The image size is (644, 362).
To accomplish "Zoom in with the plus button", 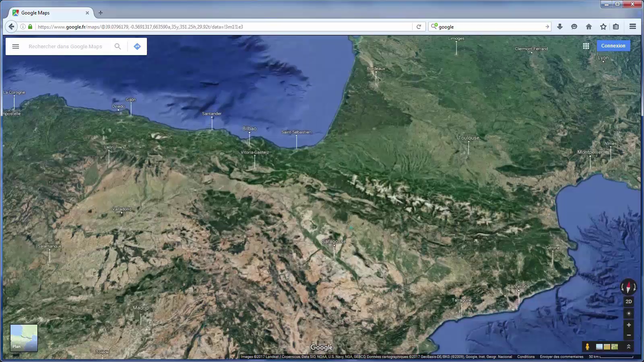I will (629, 325).
